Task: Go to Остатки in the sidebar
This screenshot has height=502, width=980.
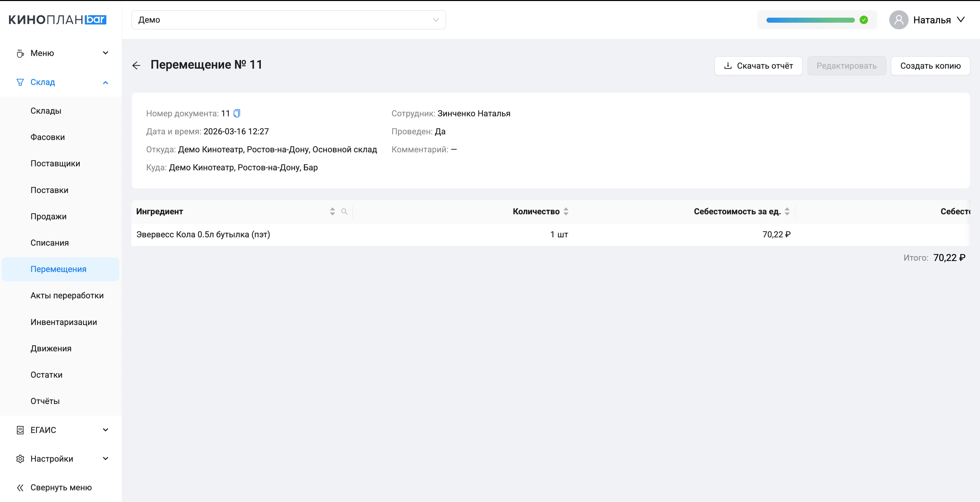Action: [46, 375]
